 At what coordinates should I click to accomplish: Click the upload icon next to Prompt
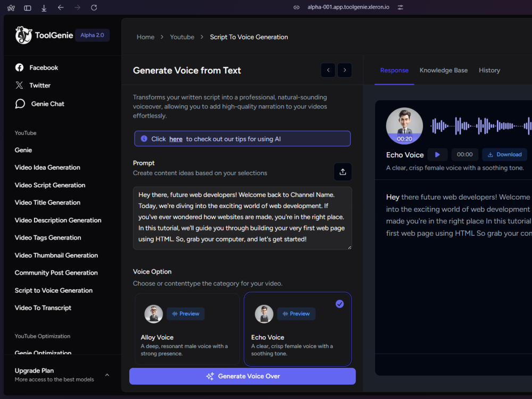[343, 172]
